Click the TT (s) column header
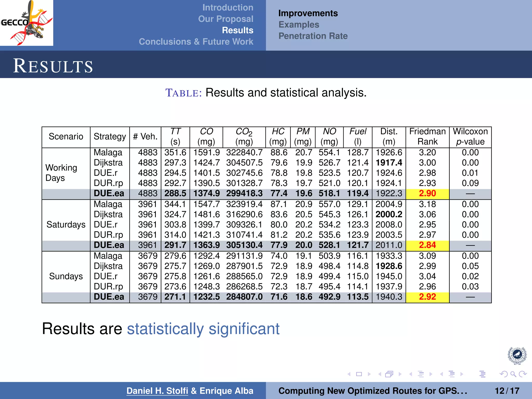532x399 pixels. coord(175,136)
